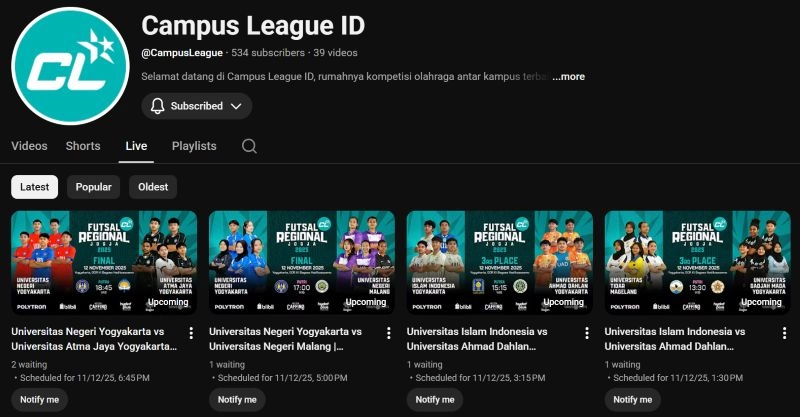Click the 39 videos count text
This screenshot has height=417, width=800.
(335, 53)
